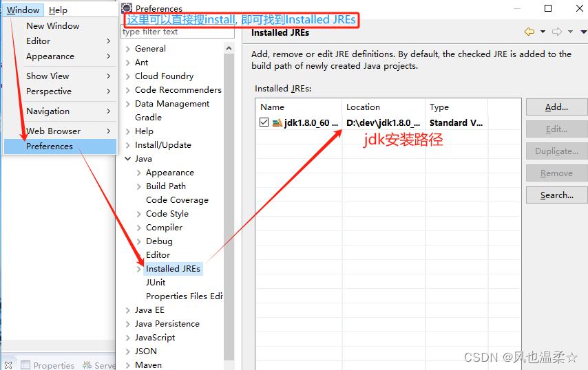588x370 pixels.
Task: Click the jdk1.8.0_60 JRE library icon
Action: (277, 122)
